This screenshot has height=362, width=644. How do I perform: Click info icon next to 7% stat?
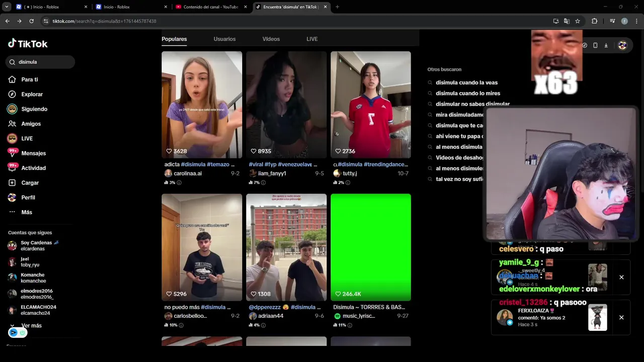tap(264, 183)
